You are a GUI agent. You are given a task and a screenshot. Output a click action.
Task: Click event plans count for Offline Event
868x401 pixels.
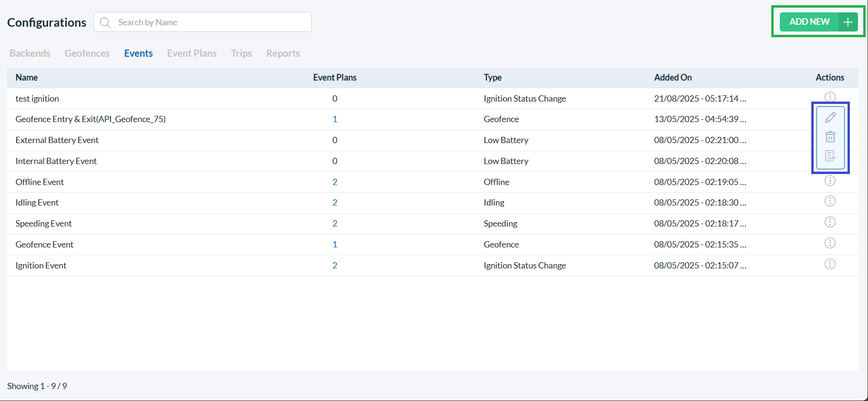(335, 182)
